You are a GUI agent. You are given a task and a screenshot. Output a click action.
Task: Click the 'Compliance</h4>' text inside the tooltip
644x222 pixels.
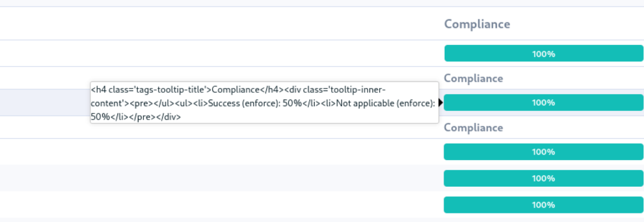click(x=248, y=90)
